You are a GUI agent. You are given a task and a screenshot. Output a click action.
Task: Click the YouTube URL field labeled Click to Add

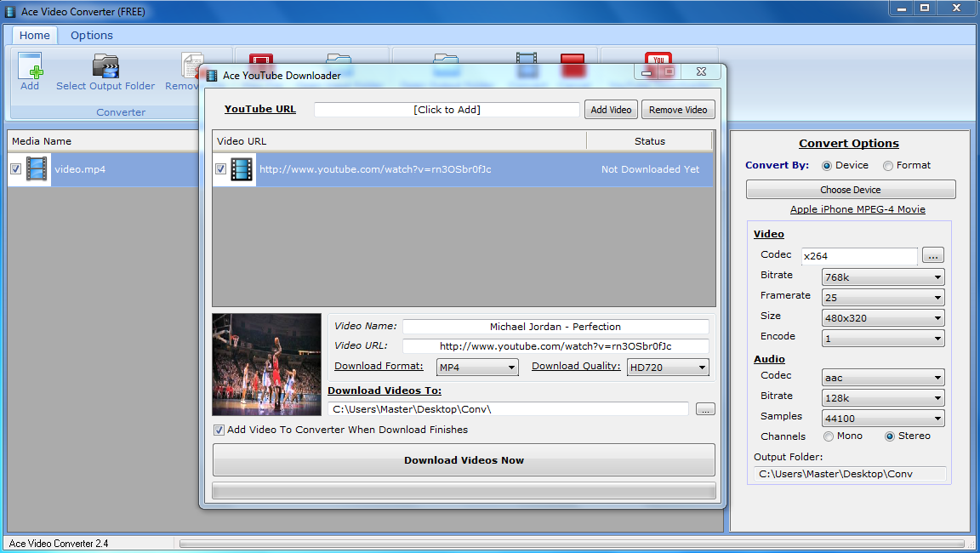coord(447,109)
